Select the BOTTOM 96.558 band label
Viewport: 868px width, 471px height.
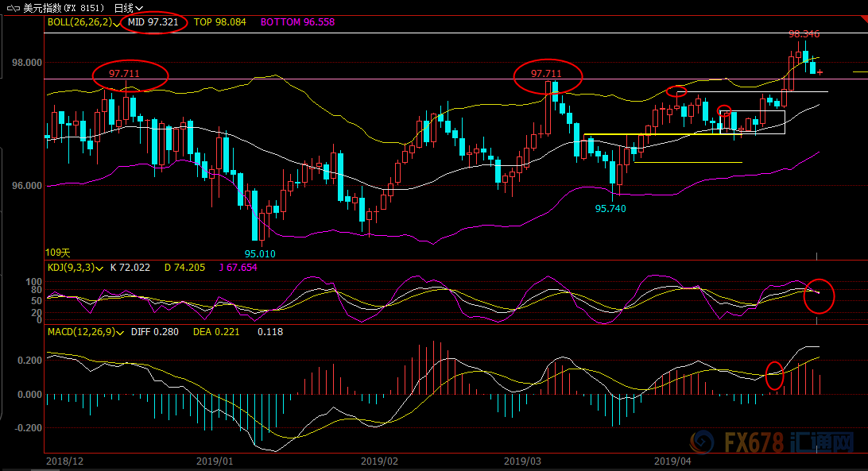pos(297,22)
